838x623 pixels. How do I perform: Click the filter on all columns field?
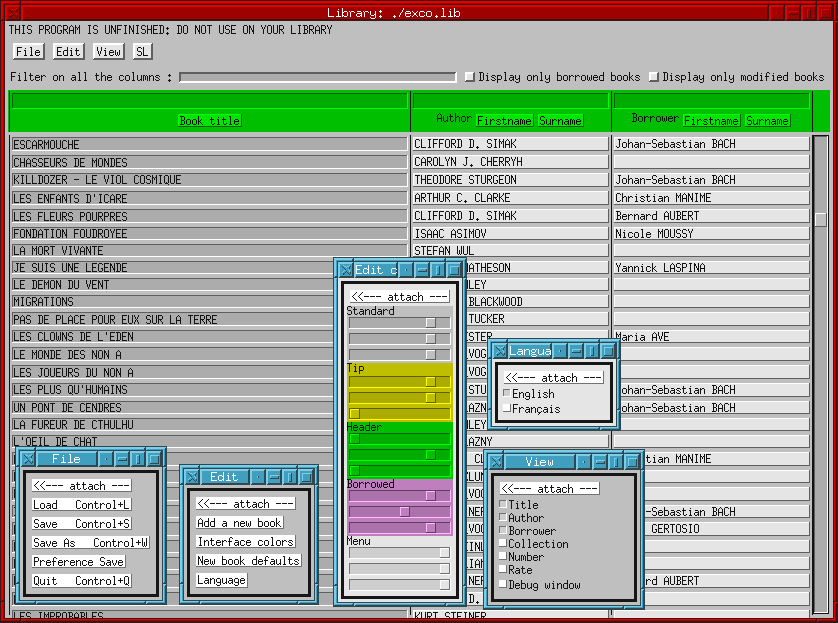(x=317, y=77)
